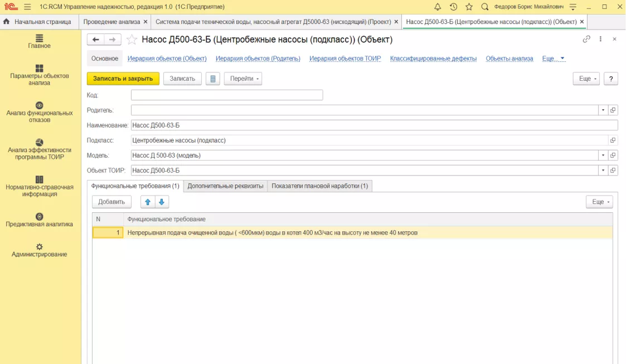Image resolution: width=626 pixels, height=364 pixels.
Task: Open Классифицированные дефекты link
Action: tap(433, 59)
